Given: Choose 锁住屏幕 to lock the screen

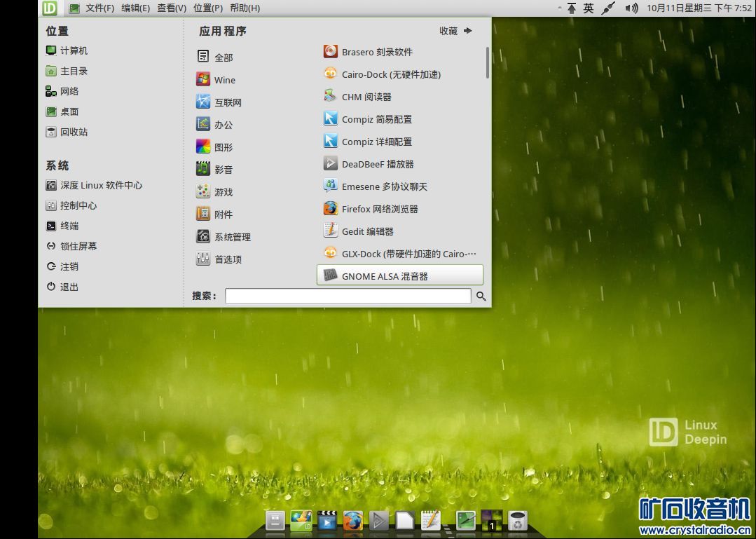Looking at the screenshot, I should [71, 246].
